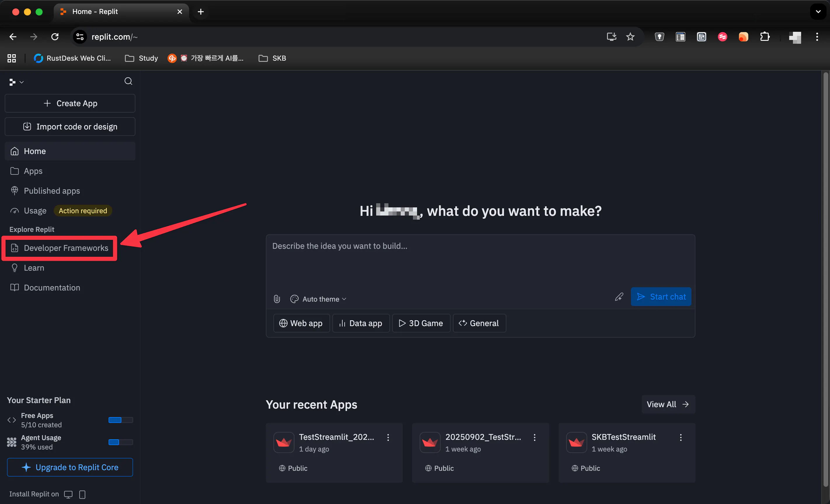This screenshot has height=504, width=830.
Task: Click the Free Apps usage progress bar
Action: point(121,420)
